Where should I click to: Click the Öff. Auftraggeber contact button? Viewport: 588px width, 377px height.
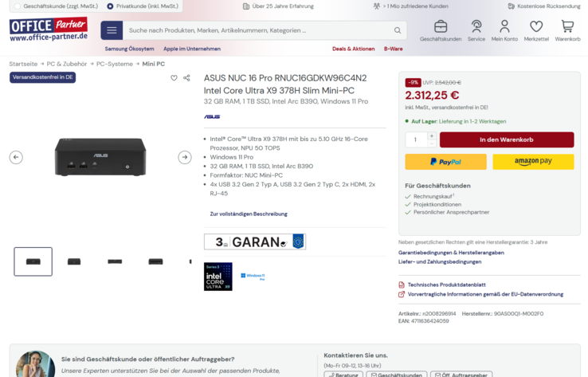click(x=461, y=374)
